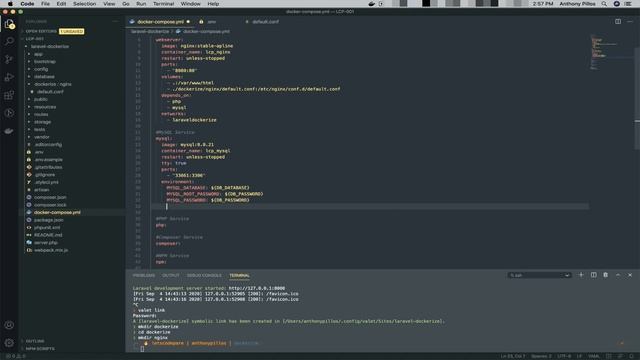Expand the bootstrap folder
Viewport: 640px width, 360px height.
tap(44, 62)
